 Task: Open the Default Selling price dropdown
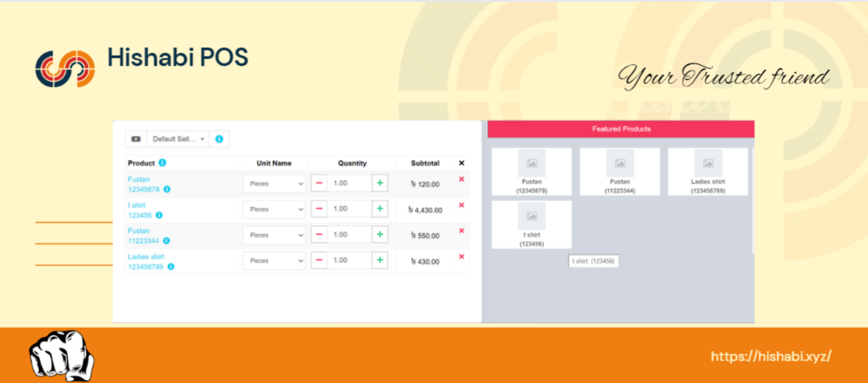[178, 139]
